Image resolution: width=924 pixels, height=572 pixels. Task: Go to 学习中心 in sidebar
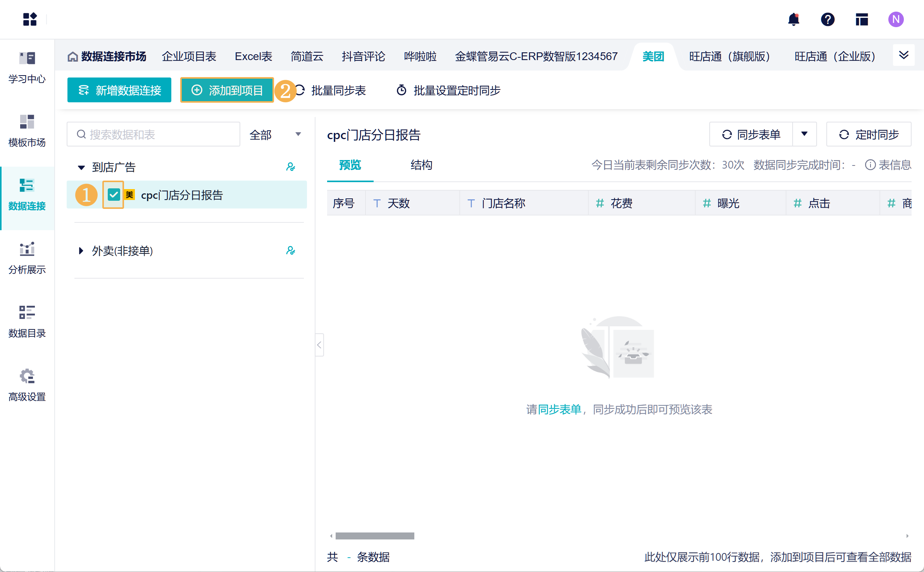pyautogui.click(x=27, y=68)
